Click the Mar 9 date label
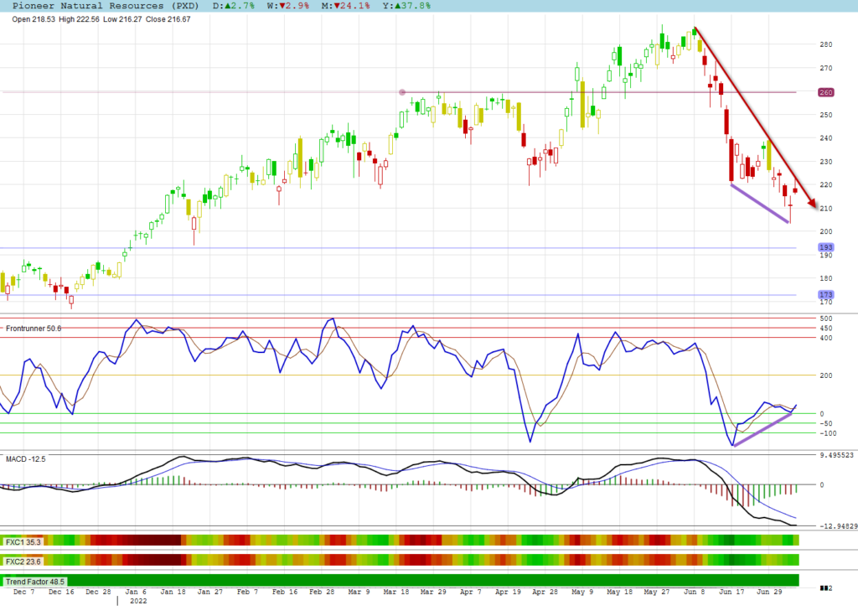The height and width of the screenshot is (616, 858). 359,592
